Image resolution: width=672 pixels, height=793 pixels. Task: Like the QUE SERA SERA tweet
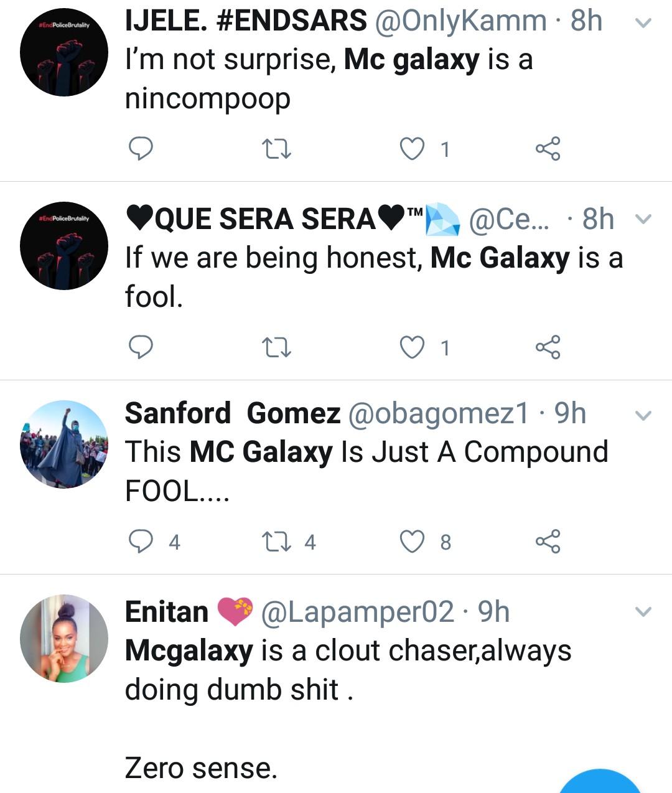pos(411,347)
